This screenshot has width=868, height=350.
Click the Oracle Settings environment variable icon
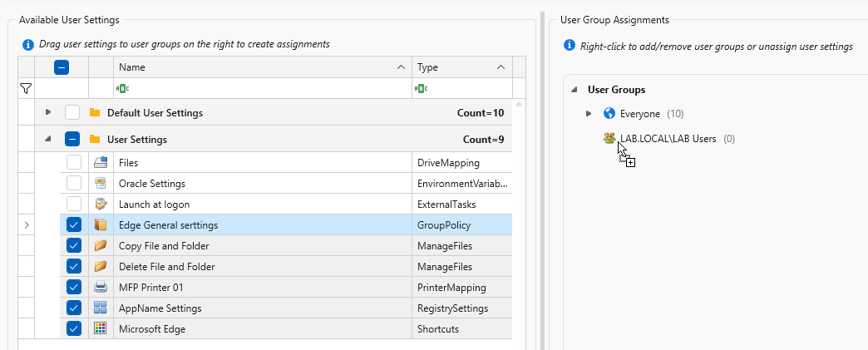pyautogui.click(x=101, y=183)
